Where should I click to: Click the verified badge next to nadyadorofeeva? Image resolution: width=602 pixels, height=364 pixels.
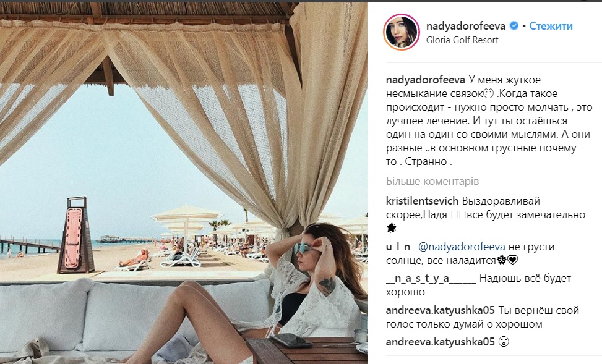point(514,26)
